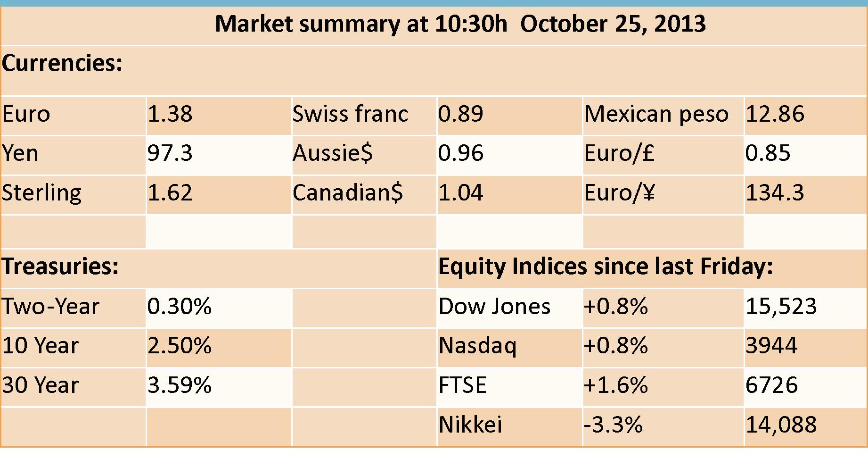Click the Aussie$ rate 0.96

pyautogui.click(x=461, y=153)
